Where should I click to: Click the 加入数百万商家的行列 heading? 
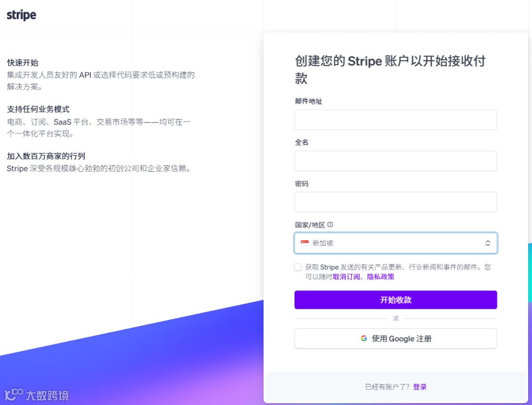tap(46, 156)
